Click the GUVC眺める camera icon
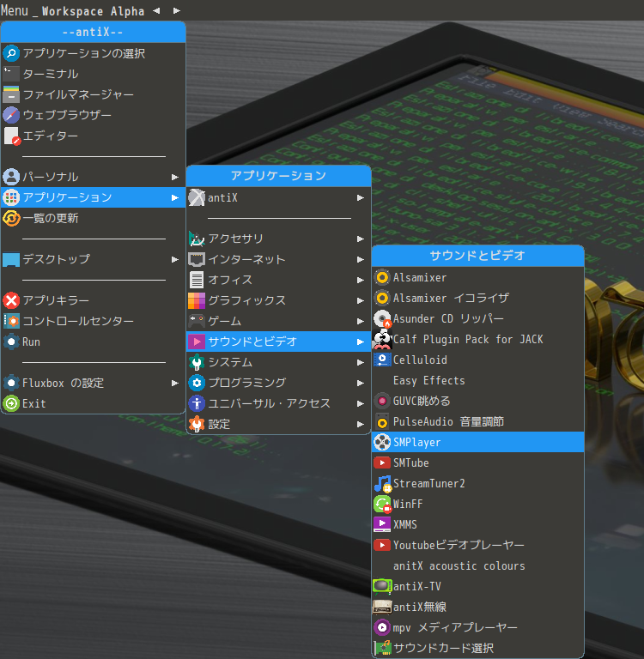Viewport: 644px width, 659px height. (382, 401)
